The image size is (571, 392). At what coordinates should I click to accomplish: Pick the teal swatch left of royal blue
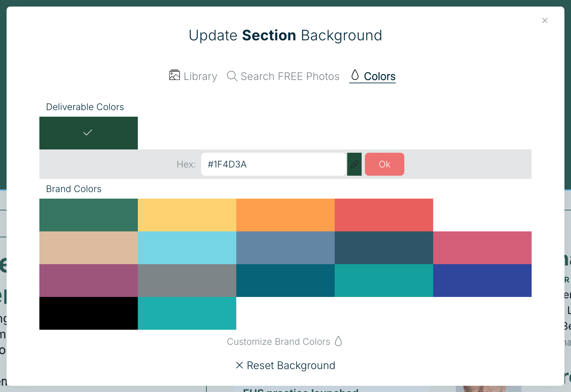point(384,281)
